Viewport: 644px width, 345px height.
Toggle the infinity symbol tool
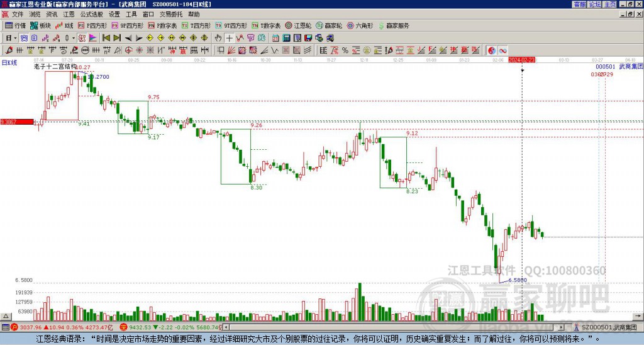pos(502,50)
